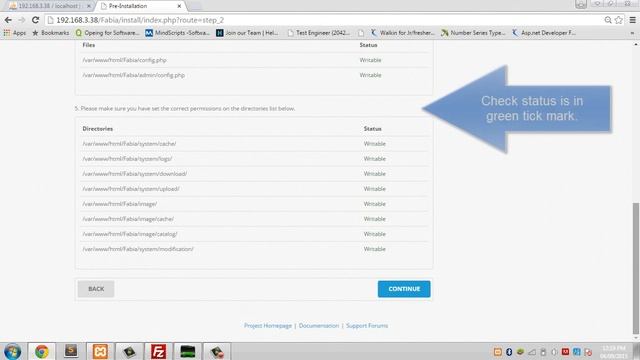Open Sublime Text from the taskbar
Image resolution: width=640 pixels, height=360 pixels.
(x=71, y=351)
